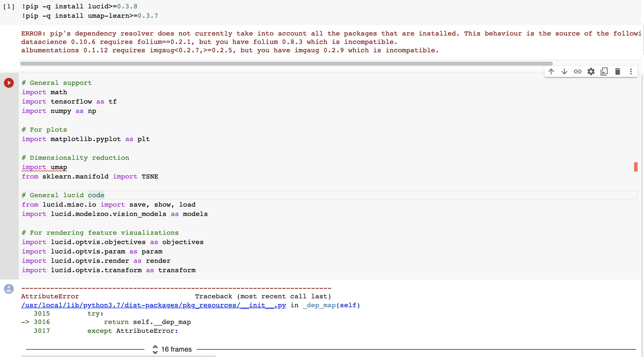
Task: Click the output user avatar icon
Action: pyautogui.click(x=9, y=289)
